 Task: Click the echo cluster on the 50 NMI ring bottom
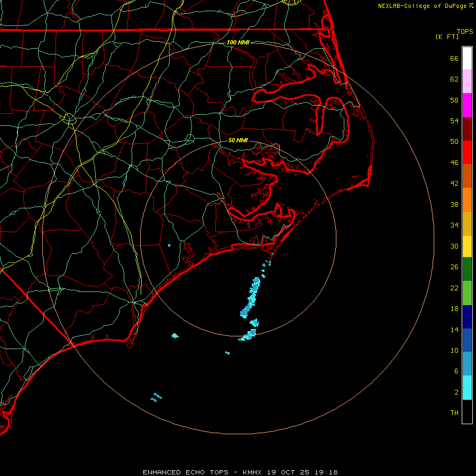pyautogui.click(x=248, y=335)
